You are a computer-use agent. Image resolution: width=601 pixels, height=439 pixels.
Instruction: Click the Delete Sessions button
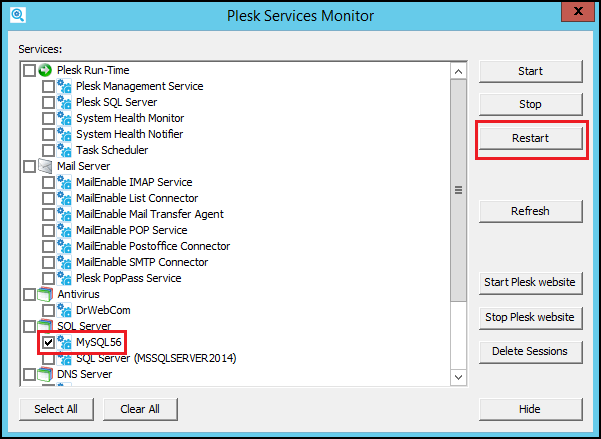click(x=530, y=351)
